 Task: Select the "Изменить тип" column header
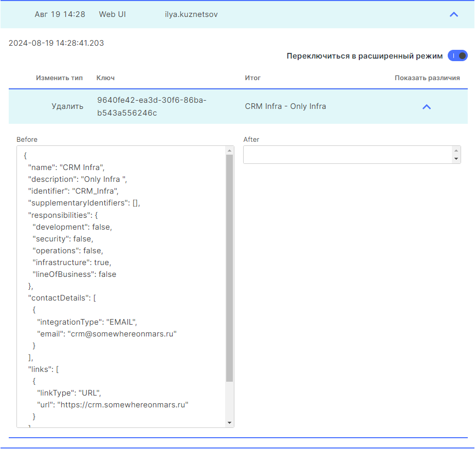click(59, 78)
